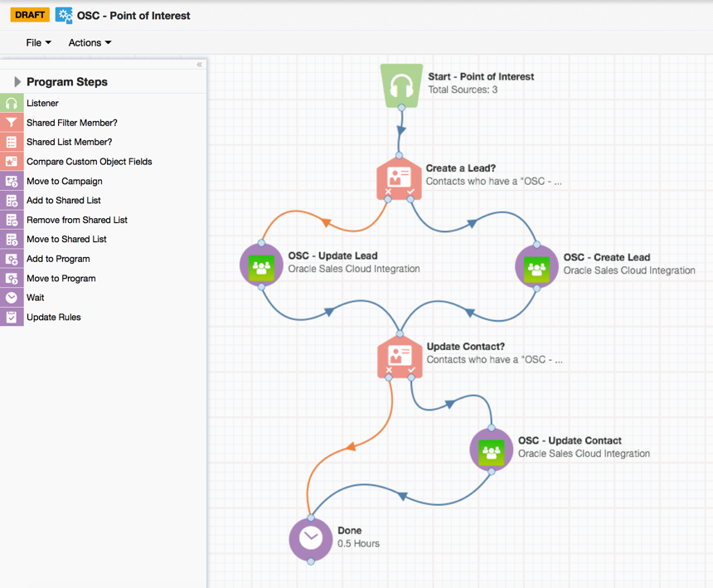
Task: Click the Update Rules step icon
Action: coord(12,318)
